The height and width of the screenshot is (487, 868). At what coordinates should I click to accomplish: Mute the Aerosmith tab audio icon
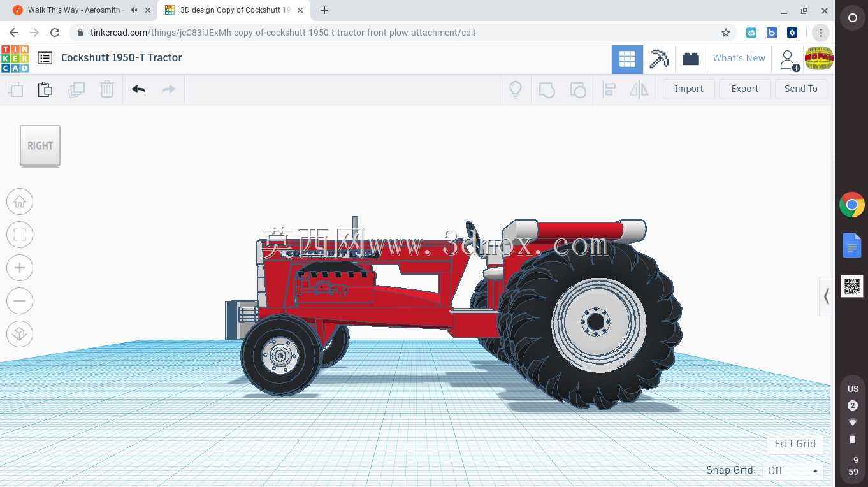pos(134,10)
